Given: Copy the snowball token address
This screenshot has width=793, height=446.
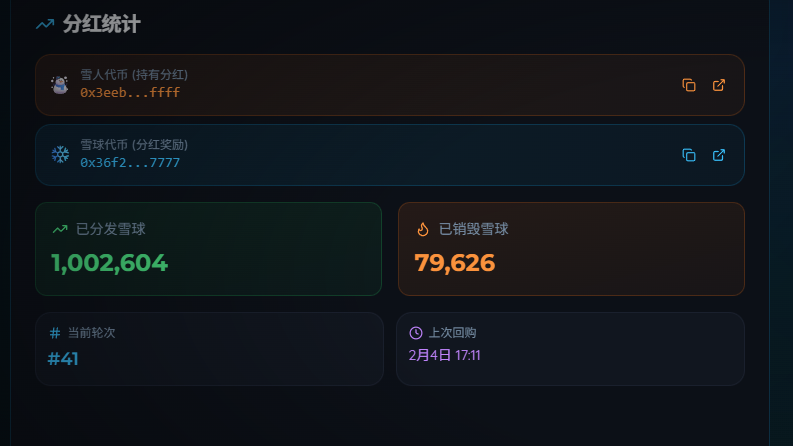Looking at the screenshot, I should pos(688,155).
